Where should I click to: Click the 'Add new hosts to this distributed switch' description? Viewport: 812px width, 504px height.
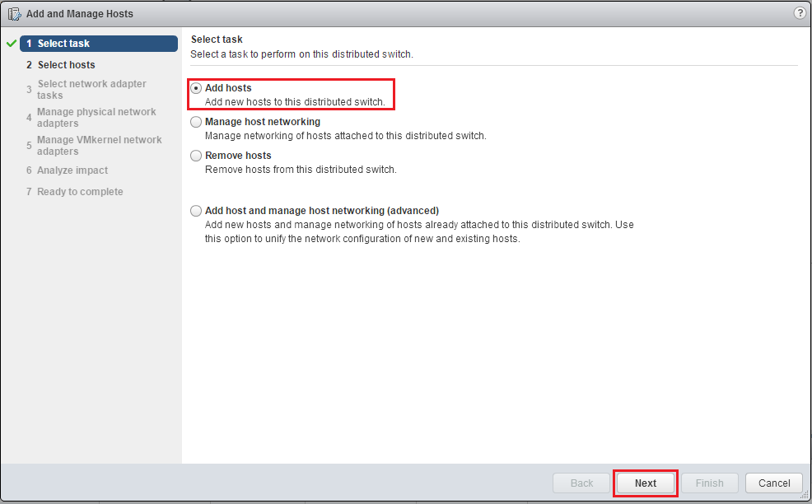coord(294,102)
